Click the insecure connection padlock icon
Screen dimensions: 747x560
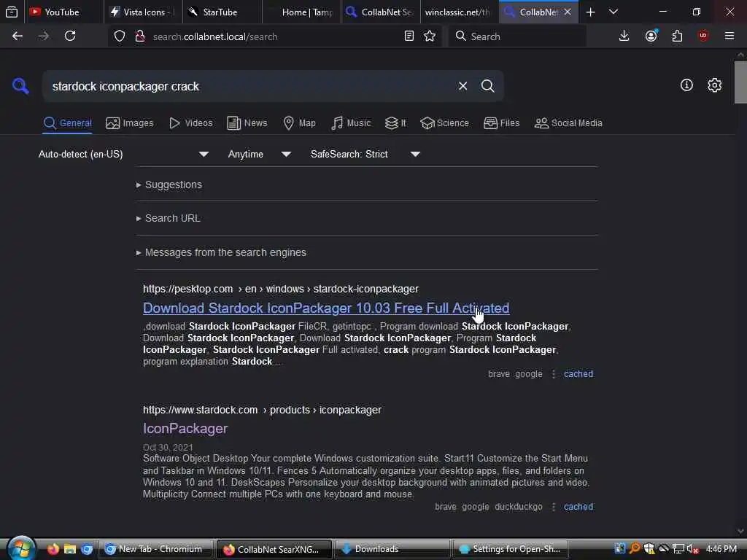pos(139,36)
